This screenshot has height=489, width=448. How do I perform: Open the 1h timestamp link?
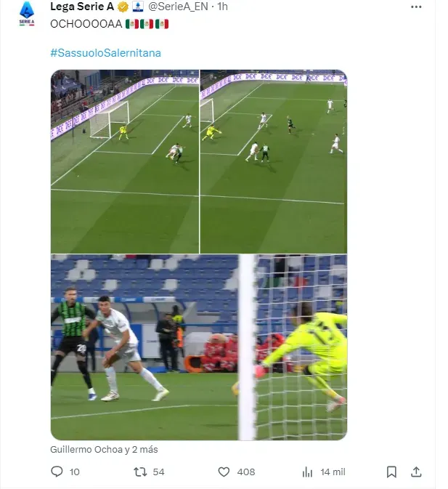[x=222, y=7]
